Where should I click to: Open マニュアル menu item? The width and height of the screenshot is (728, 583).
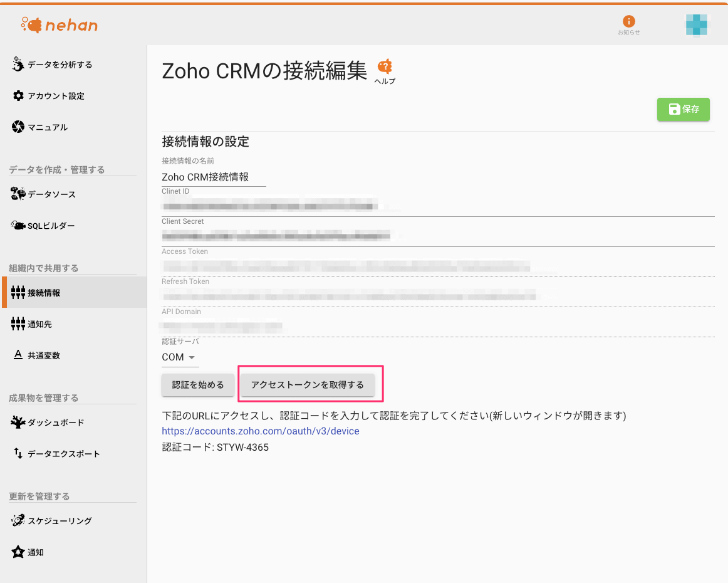tap(48, 127)
